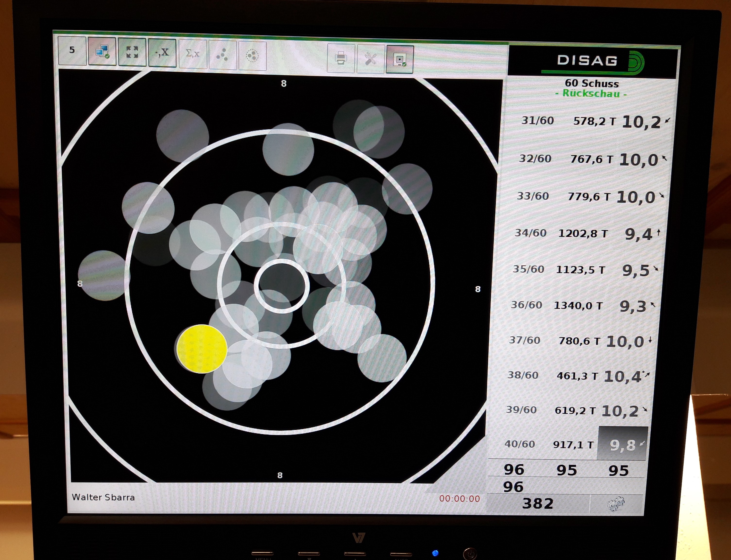The height and width of the screenshot is (560, 731).
Task: Show all shots using the three-dots icon
Action: (x=222, y=55)
